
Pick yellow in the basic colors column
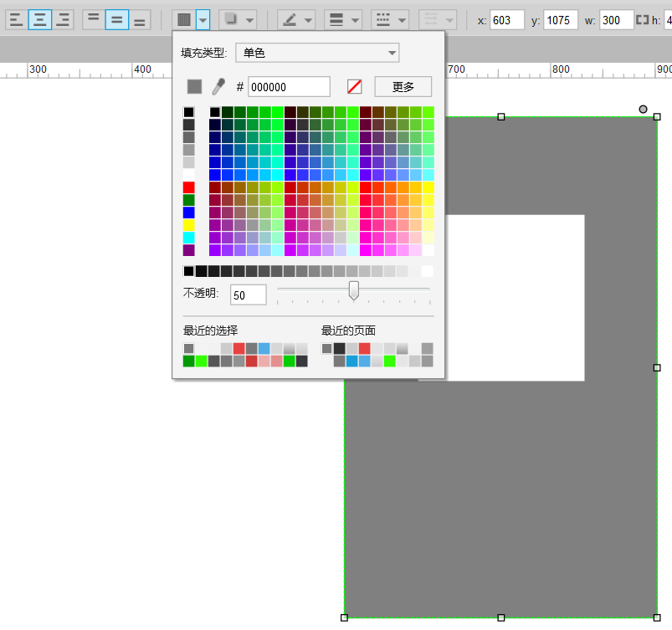click(x=188, y=225)
